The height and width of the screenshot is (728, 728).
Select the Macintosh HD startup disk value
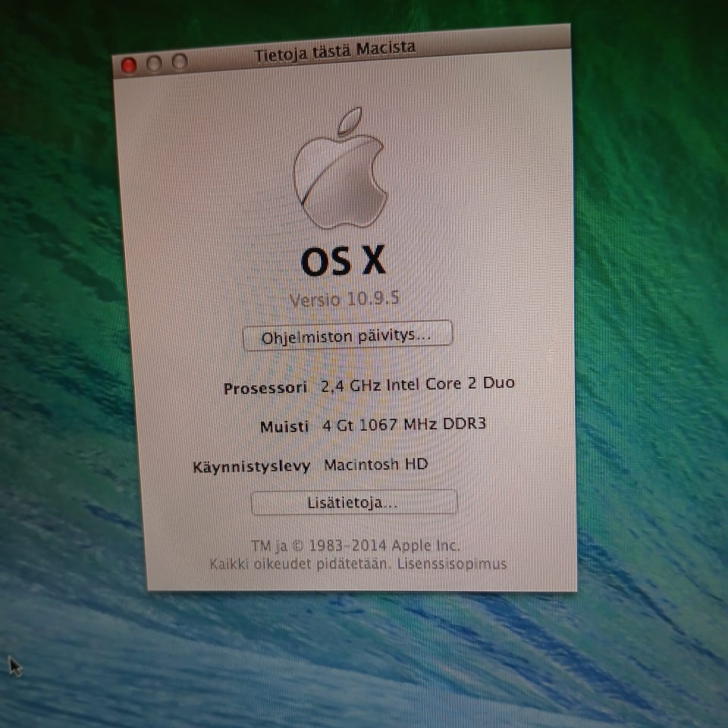pyautogui.click(x=375, y=464)
